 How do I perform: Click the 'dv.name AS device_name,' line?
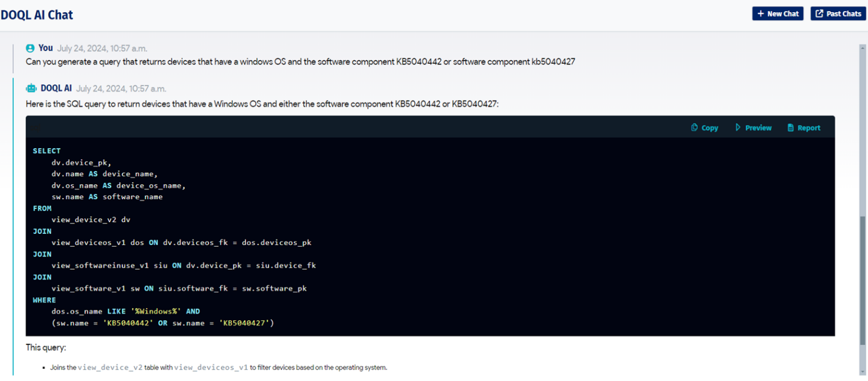pyautogui.click(x=104, y=174)
